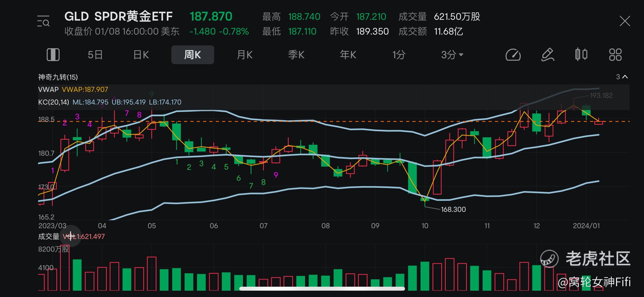Image resolution: width=644 pixels, height=297 pixels.
Task: Click the 165.2 price axis label
Action: click(46, 217)
